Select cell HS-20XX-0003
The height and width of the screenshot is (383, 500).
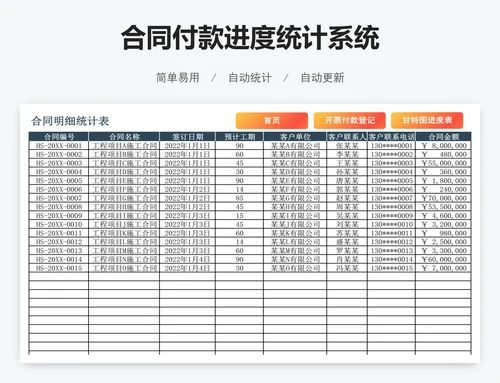point(59,163)
